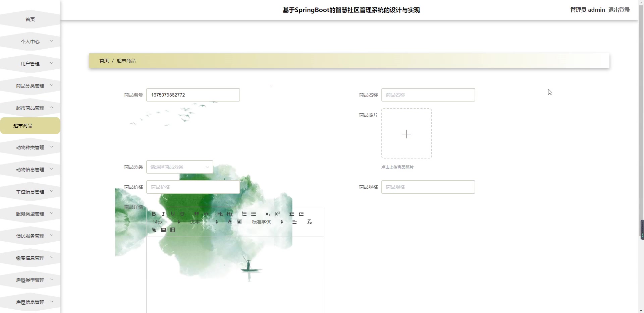Screen dimensions: 644x313
Task: Click the 超市商品 breadcrumb text
Action: (126, 61)
